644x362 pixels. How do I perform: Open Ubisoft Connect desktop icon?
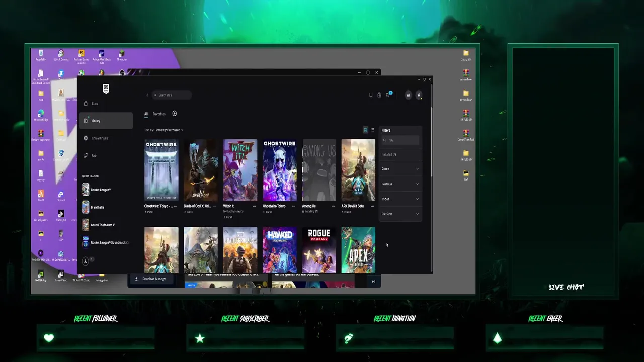point(61,56)
